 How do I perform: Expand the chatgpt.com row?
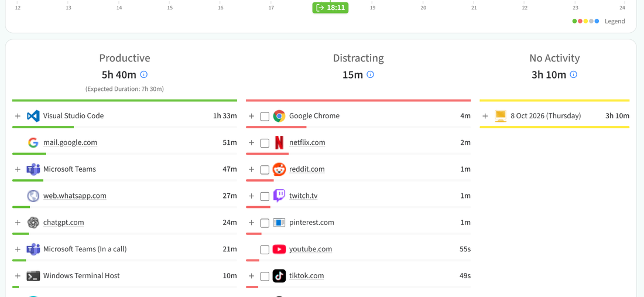18,223
